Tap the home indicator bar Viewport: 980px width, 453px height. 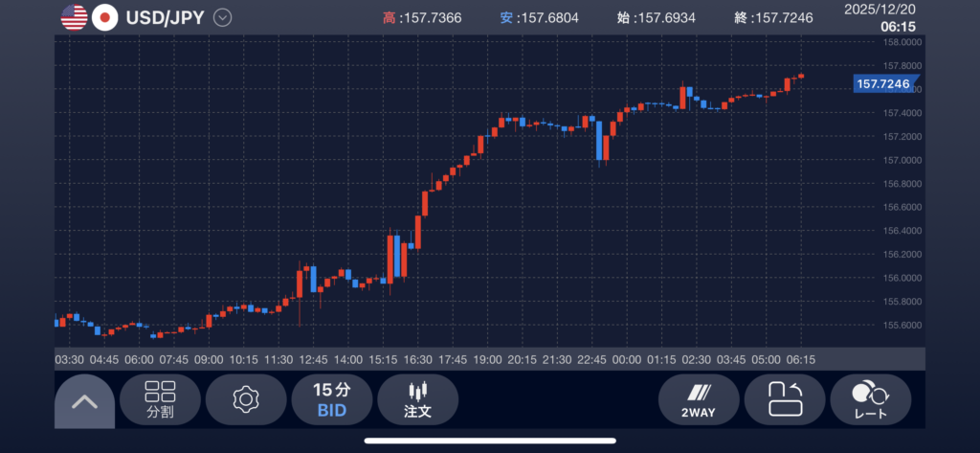coord(490,441)
